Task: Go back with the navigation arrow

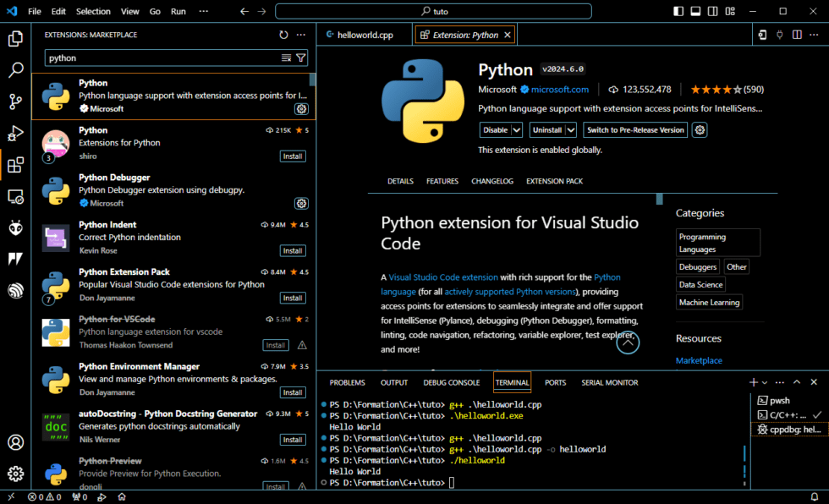Action: tap(244, 11)
